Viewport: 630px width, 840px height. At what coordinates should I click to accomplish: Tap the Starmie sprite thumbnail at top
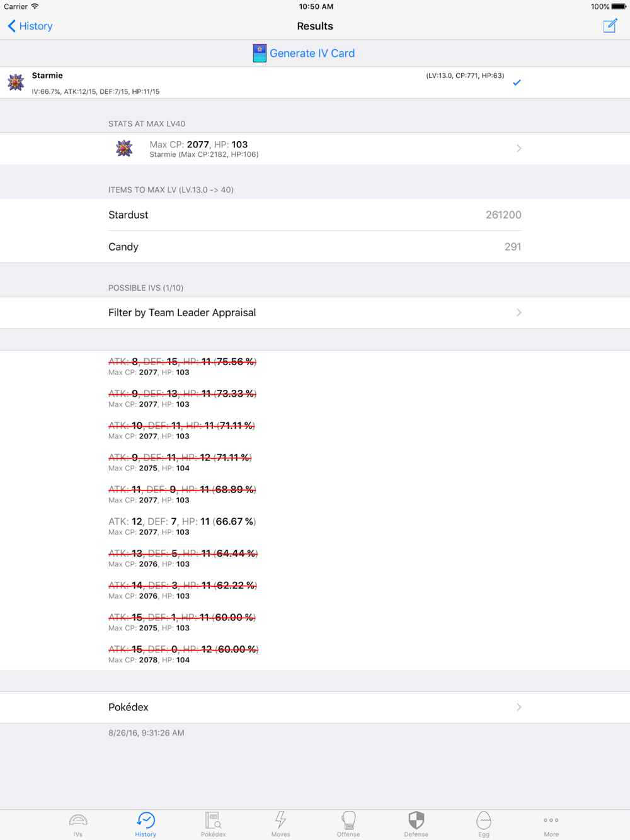(x=16, y=82)
